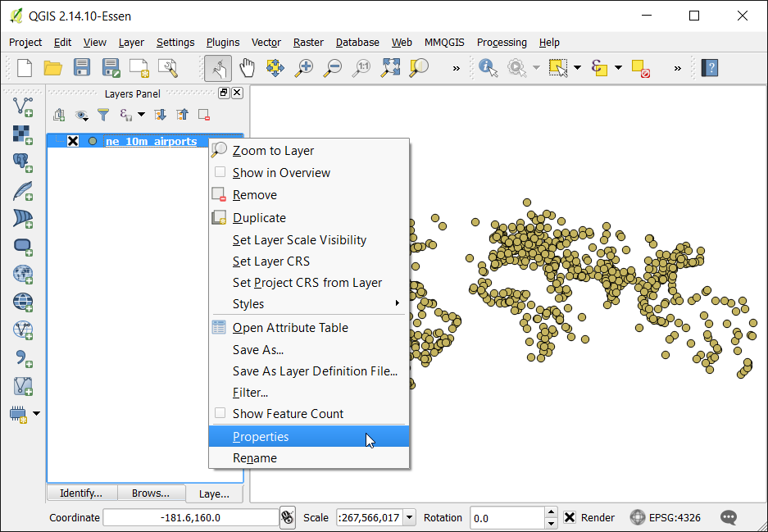This screenshot has height=532, width=768.
Task: Click the Save Project floppy icon
Action: click(82, 67)
